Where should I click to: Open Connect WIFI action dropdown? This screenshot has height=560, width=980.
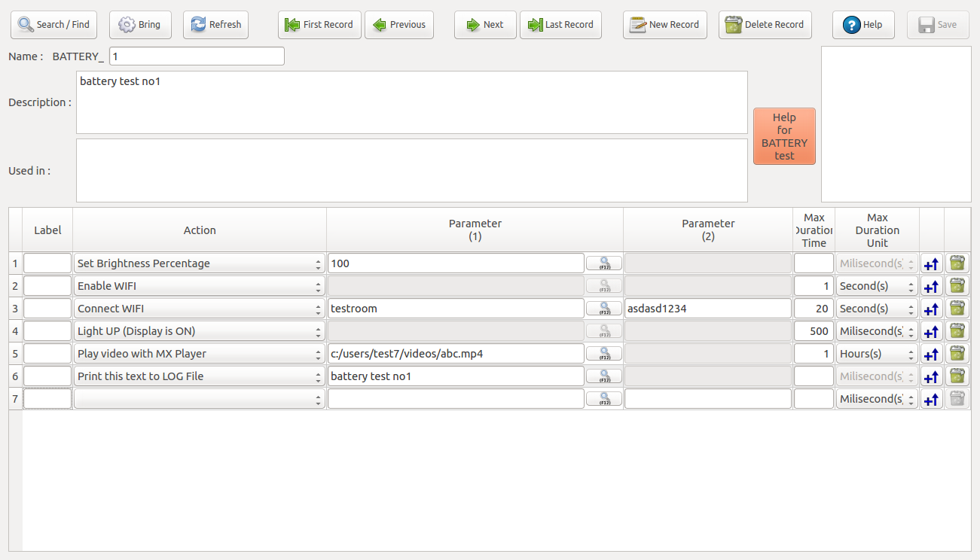tap(200, 309)
